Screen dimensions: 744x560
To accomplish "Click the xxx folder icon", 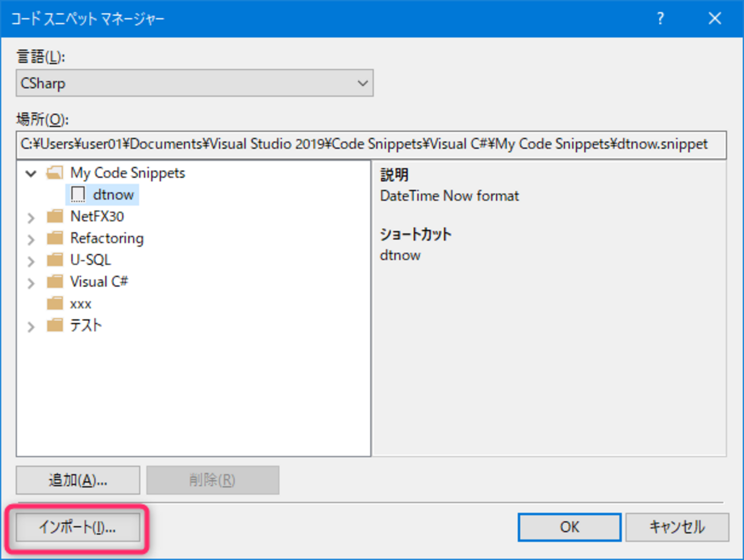I will [x=55, y=304].
